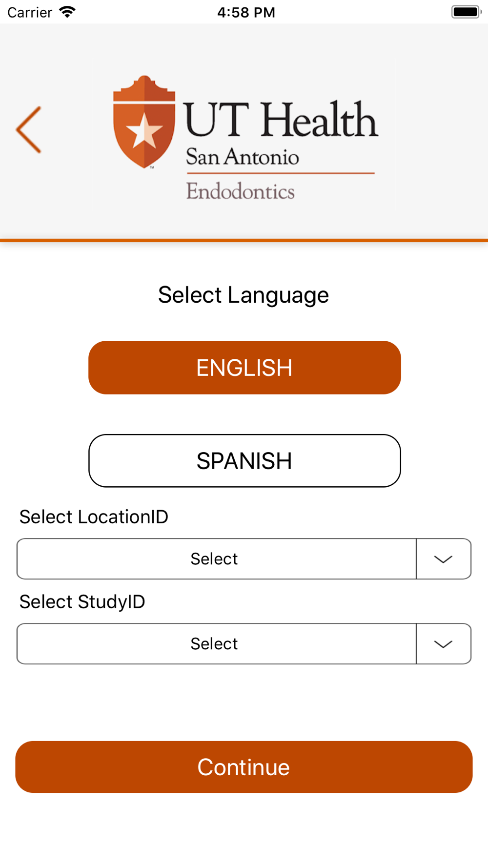
Task: Tap the battery indicator icon
Action: tap(466, 12)
